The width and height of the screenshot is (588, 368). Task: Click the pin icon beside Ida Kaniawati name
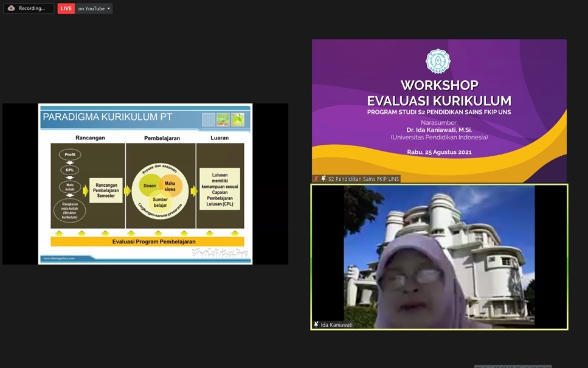coord(316,325)
